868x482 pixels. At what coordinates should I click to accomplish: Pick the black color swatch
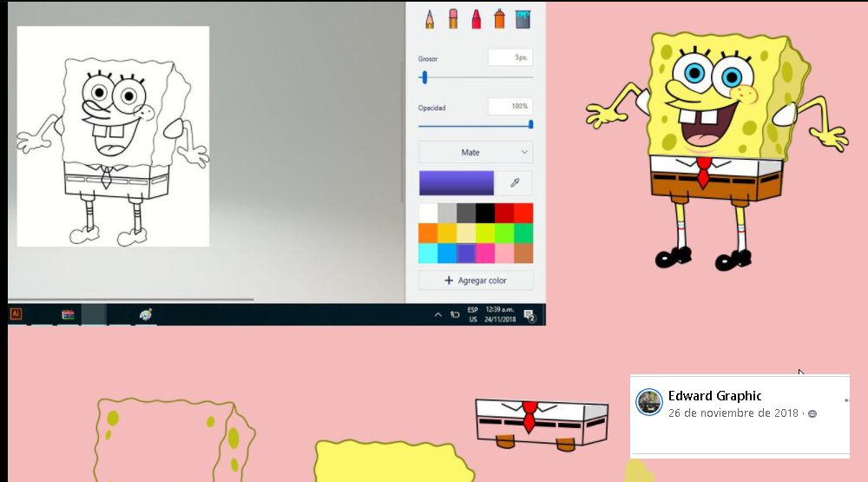coord(485,214)
